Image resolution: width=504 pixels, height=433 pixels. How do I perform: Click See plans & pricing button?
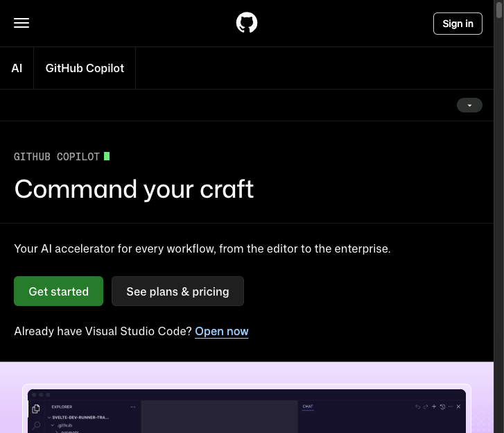177,291
